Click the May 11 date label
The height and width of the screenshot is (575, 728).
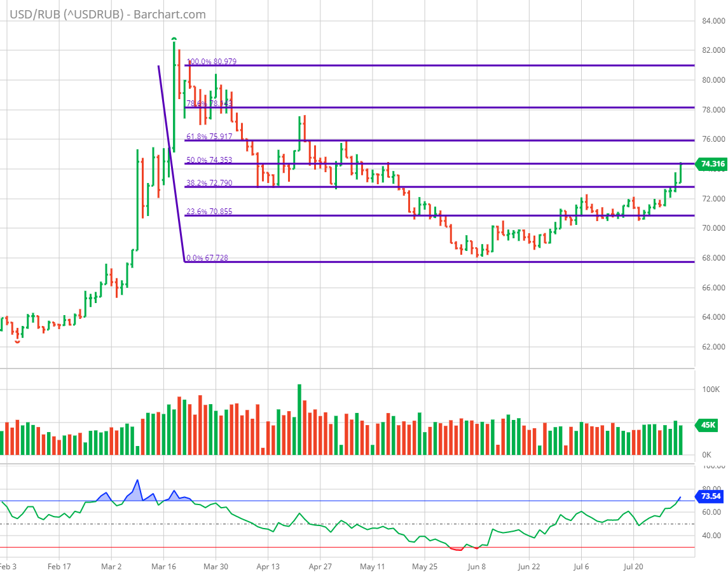pyautogui.click(x=373, y=567)
